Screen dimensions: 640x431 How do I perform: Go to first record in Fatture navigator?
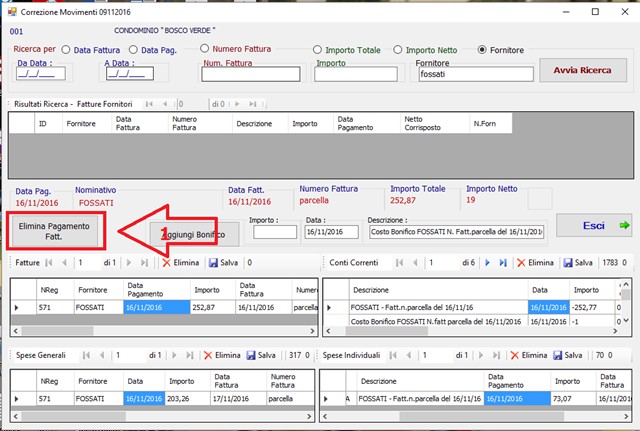point(49,263)
